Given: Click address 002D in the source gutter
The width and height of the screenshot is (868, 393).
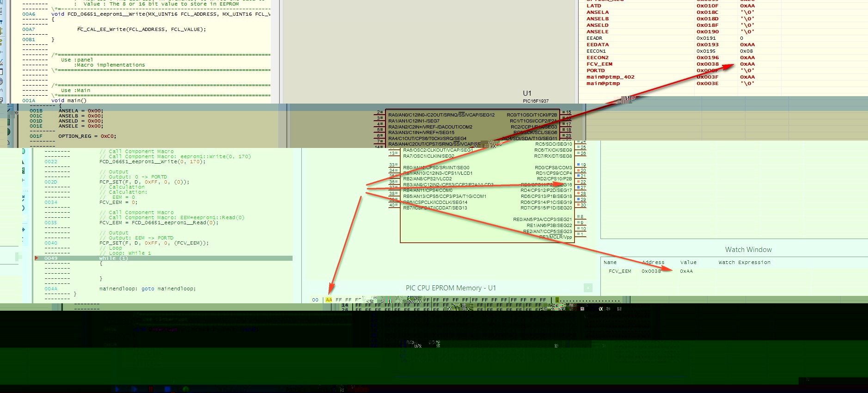Looking at the screenshot, I should coord(51,182).
